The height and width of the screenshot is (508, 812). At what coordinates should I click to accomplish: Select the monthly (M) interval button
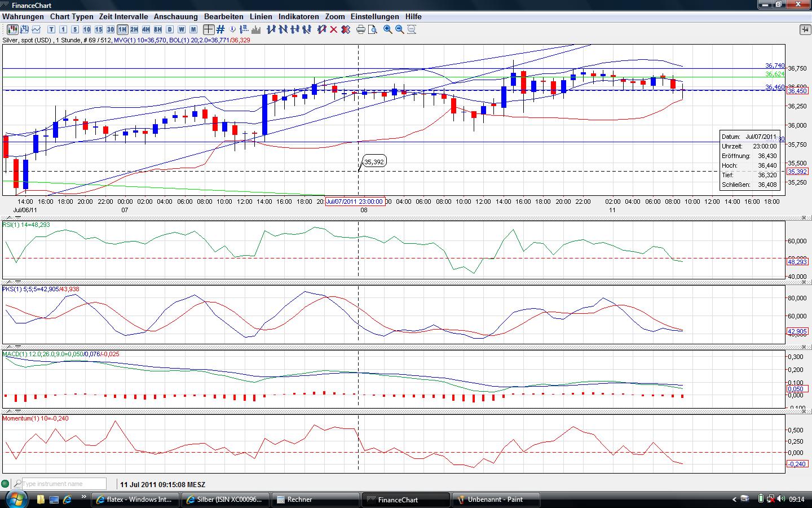pos(193,29)
